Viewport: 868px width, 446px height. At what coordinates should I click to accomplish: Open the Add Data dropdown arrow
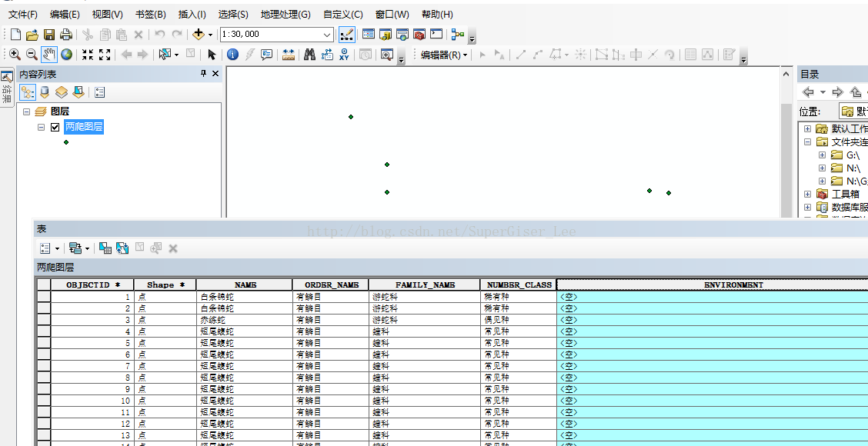(210, 35)
